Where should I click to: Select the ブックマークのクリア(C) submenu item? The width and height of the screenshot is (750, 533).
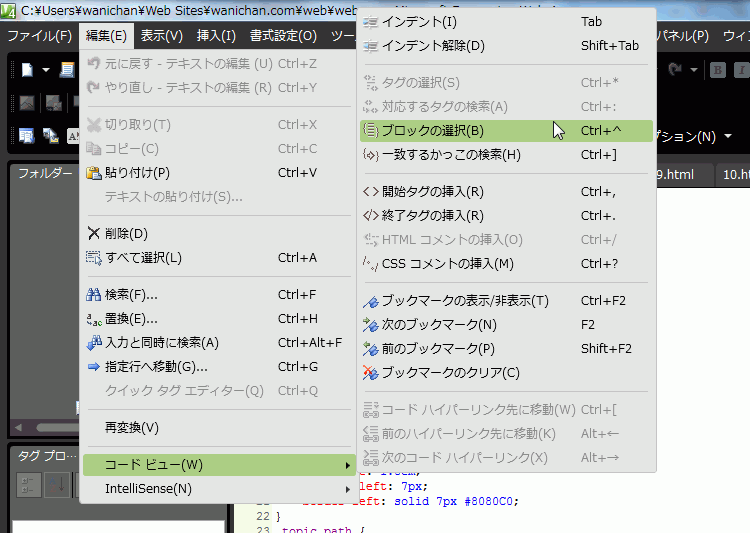coord(506,373)
